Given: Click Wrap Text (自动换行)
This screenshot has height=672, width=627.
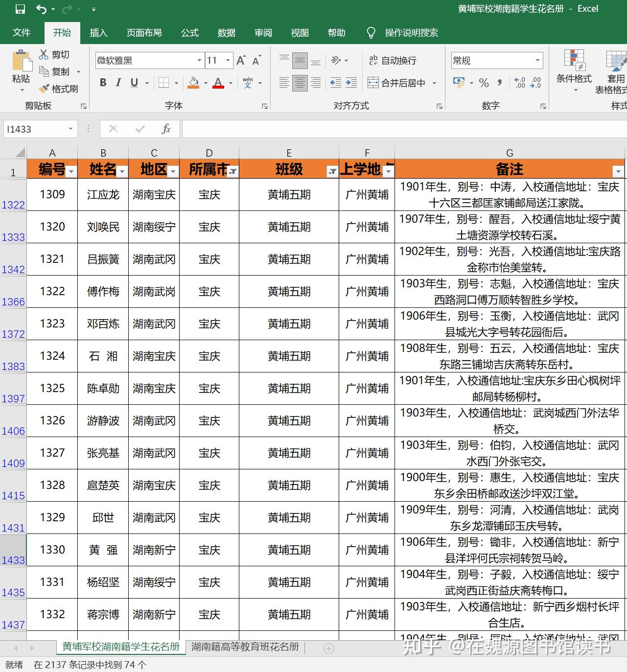Looking at the screenshot, I should coord(393,60).
